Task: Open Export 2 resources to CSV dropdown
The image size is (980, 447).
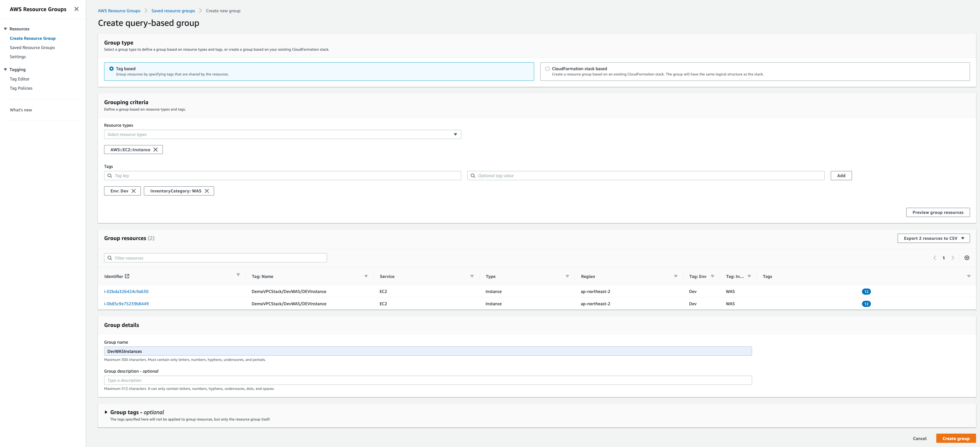Action: [x=933, y=238]
